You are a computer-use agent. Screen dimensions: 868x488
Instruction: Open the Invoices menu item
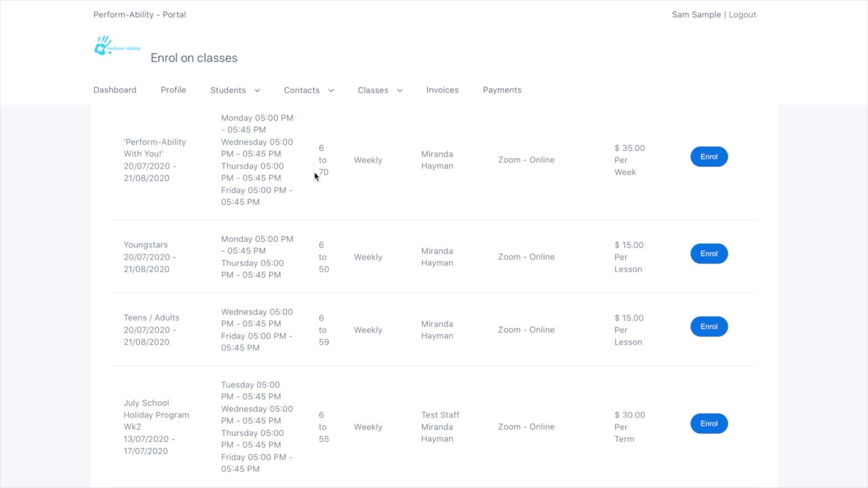pos(442,90)
